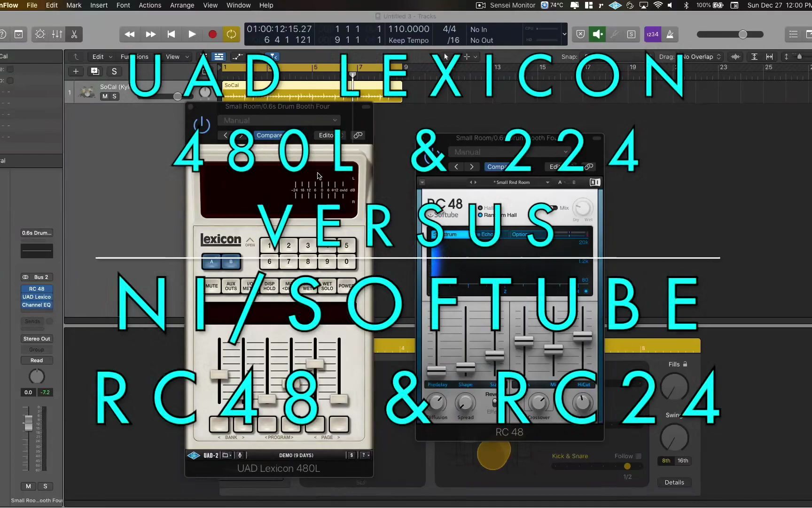Screen dimensions: 812x508
Task: Mute the SoCal track with its M button
Action: (104, 96)
